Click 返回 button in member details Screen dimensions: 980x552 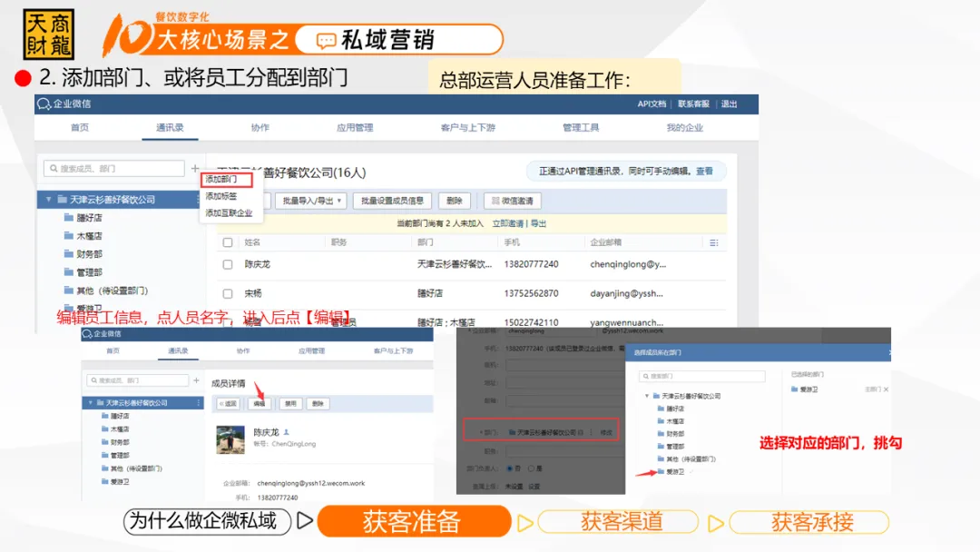click(x=228, y=404)
